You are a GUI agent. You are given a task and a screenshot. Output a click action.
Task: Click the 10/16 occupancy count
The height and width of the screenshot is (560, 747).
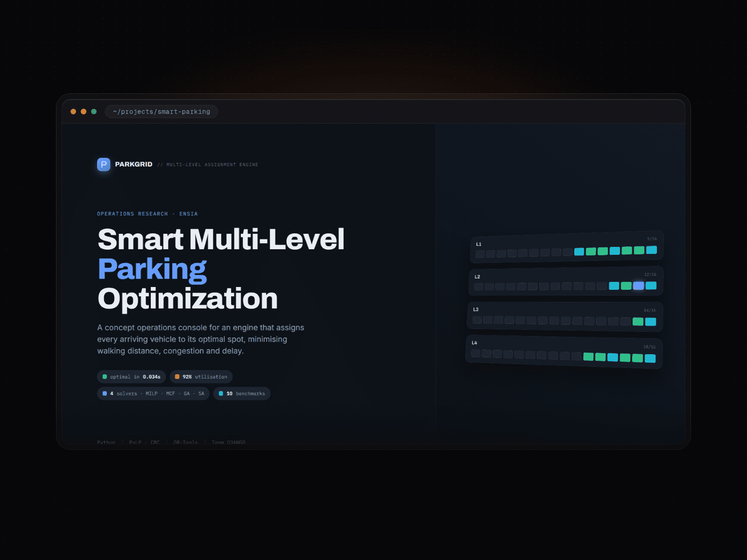pyautogui.click(x=649, y=347)
